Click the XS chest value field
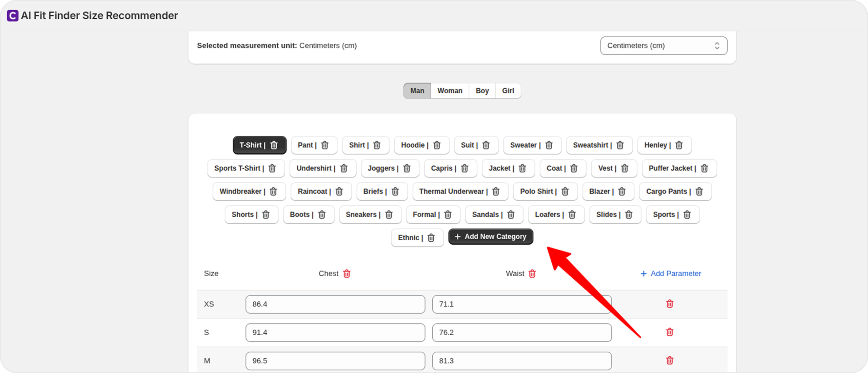This screenshot has height=373, width=868. tap(335, 304)
